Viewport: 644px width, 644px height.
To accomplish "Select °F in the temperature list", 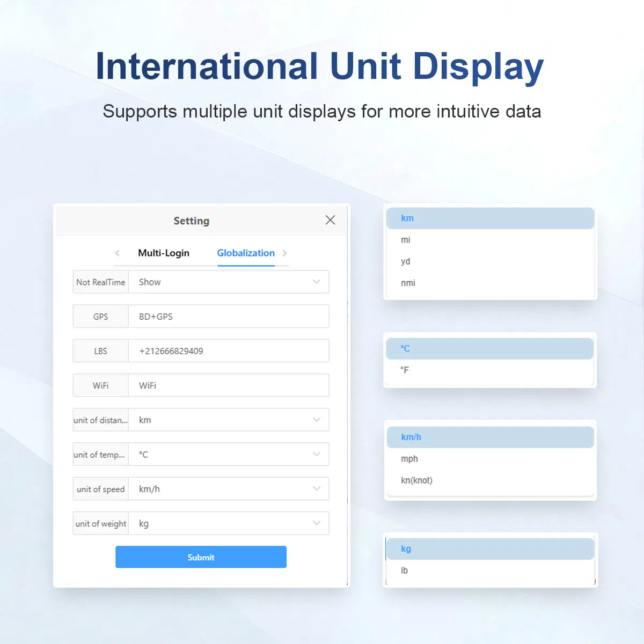I will [x=489, y=370].
